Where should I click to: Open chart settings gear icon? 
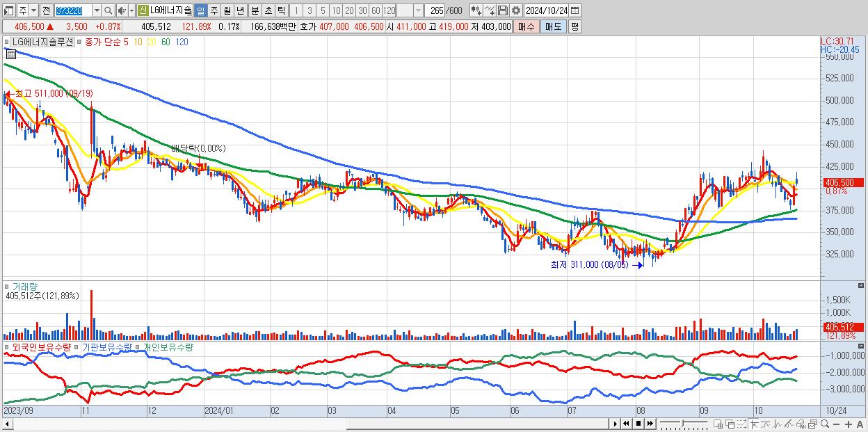coord(516,11)
